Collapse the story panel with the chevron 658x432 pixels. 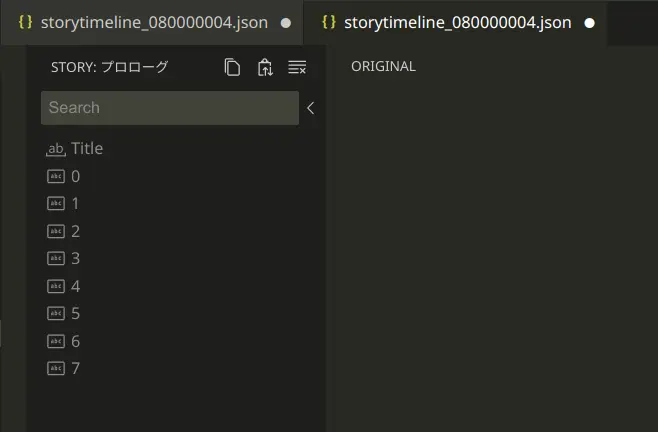pyautogui.click(x=311, y=108)
